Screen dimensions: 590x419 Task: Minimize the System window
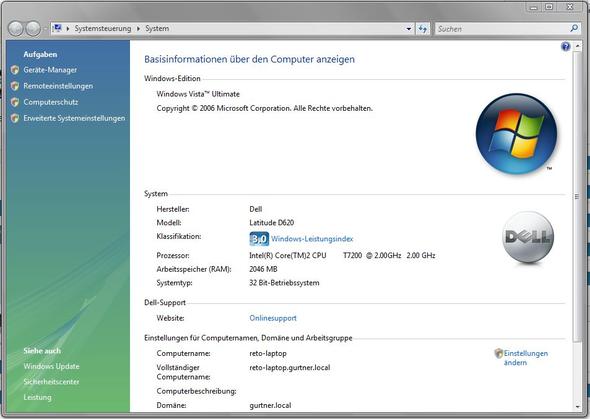coord(534,8)
